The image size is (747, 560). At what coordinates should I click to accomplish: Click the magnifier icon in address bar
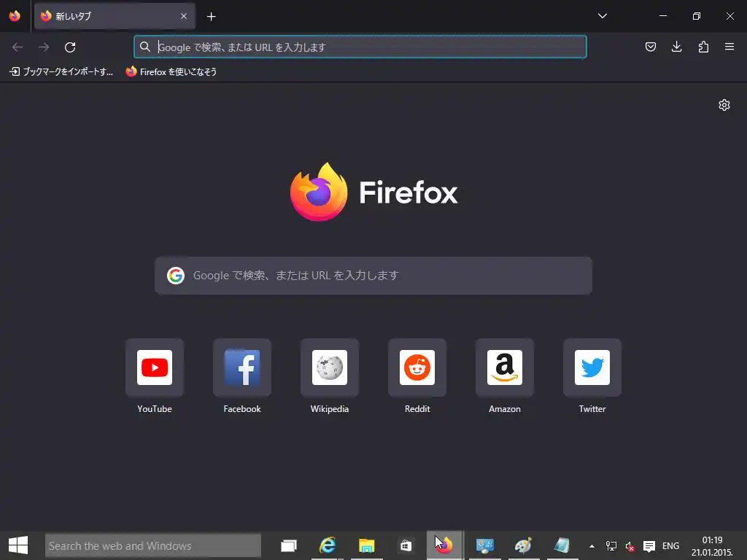145,47
